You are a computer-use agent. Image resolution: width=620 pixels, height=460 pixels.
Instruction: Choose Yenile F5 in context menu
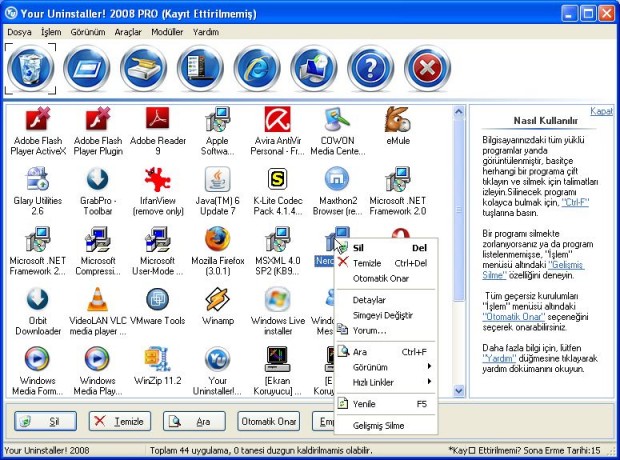386,404
